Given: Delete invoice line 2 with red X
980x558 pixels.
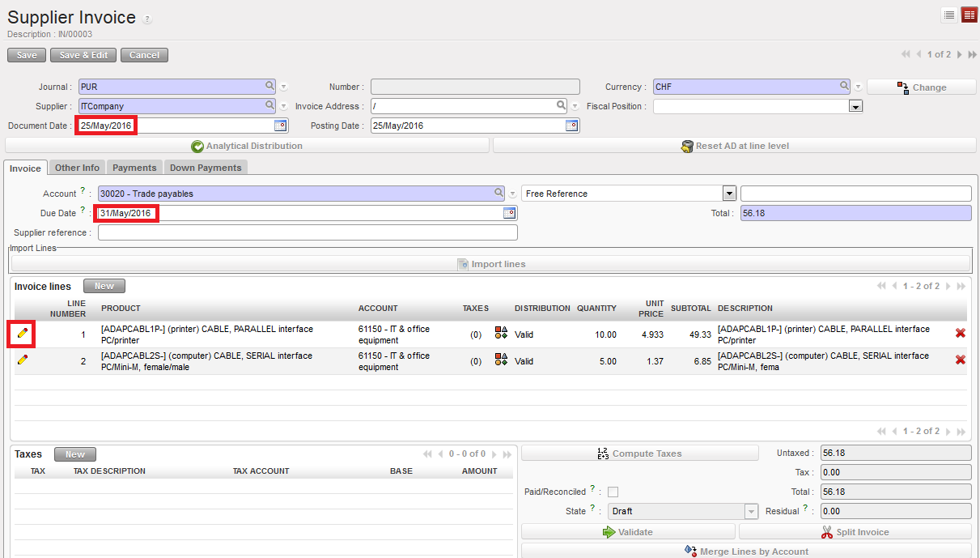Looking at the screenshot, I should point(960,360).
